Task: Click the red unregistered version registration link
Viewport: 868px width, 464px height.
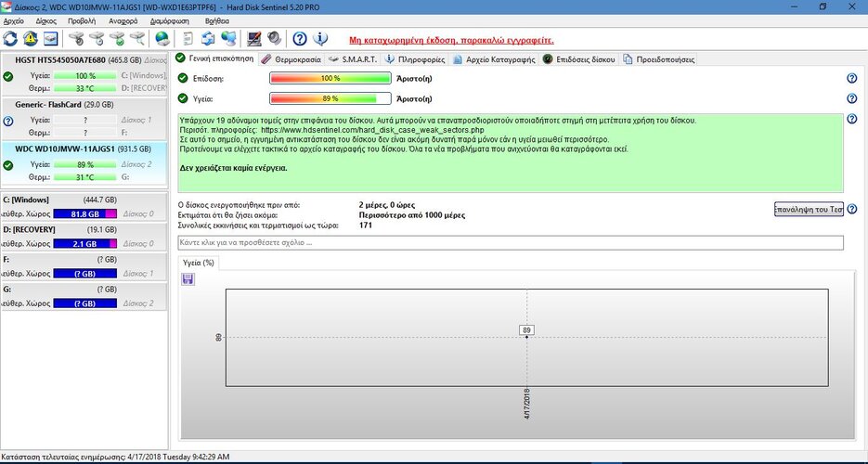Action: tap(451, 41)
